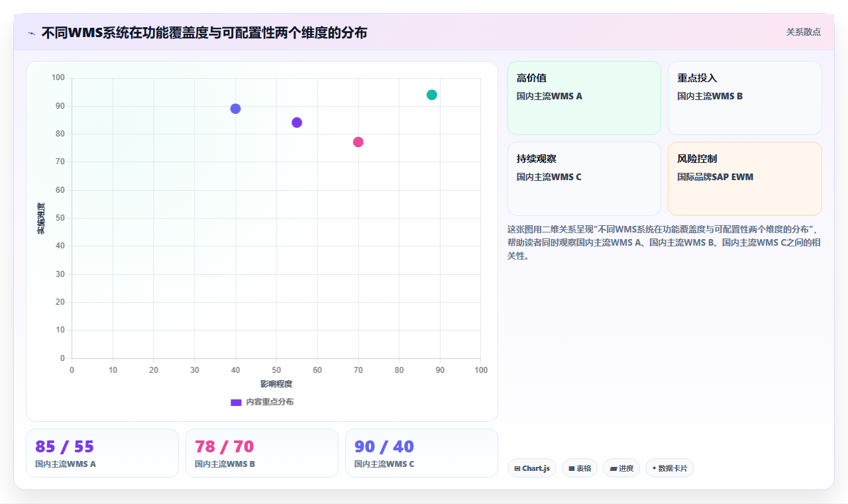Select the 90 / 40 stat card
The width and height of the screenshot is (848, 504).
point(421,453)
